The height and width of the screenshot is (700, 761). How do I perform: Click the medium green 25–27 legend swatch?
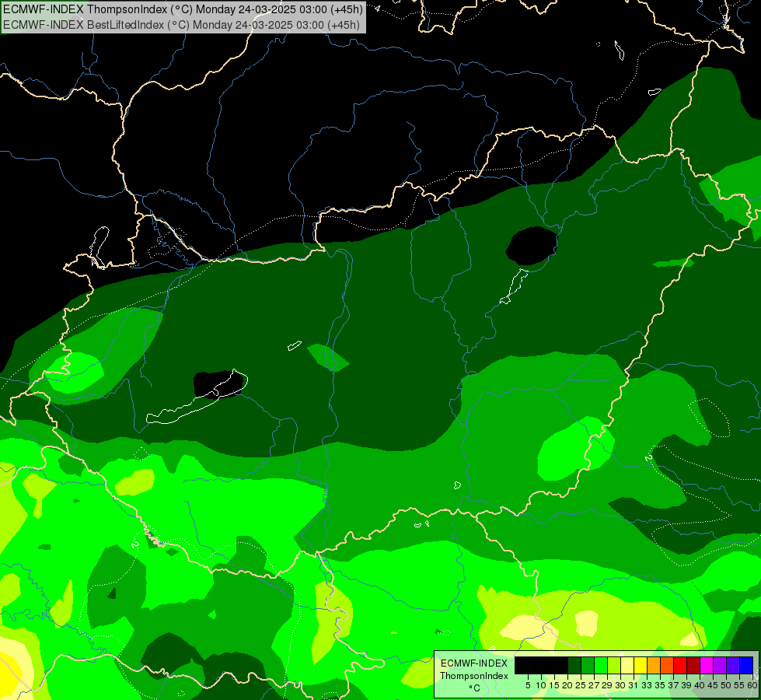(x=588, y=665)
